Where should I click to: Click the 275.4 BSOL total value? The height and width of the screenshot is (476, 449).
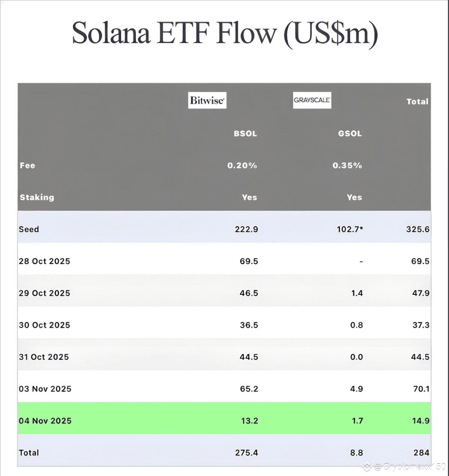247,453
